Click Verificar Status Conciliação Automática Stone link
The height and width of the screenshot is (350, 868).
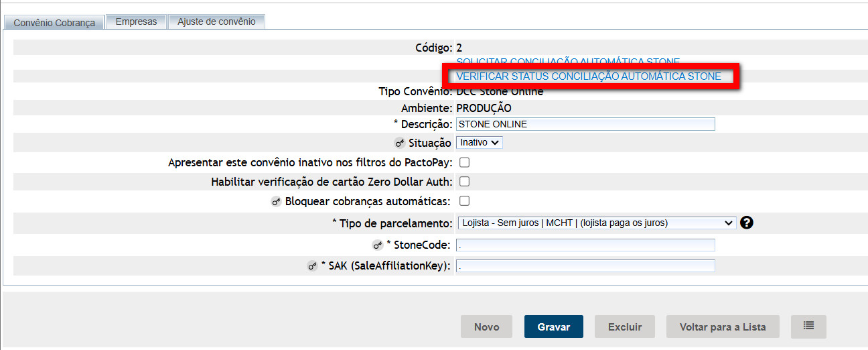588,76
